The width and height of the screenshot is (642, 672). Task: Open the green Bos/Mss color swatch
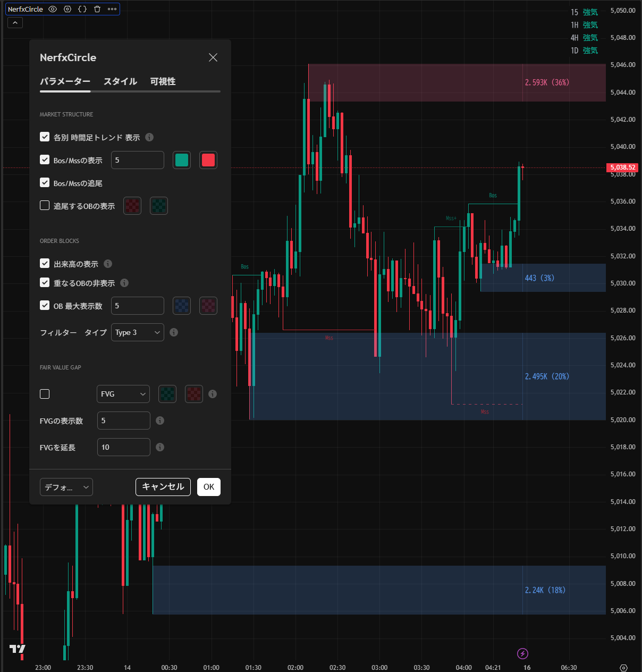click(x=182, y=160)
